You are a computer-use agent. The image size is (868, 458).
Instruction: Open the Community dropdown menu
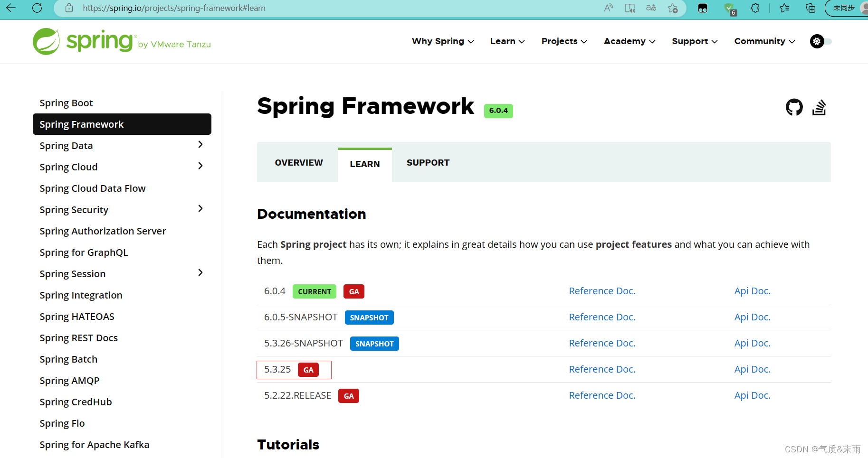pos(764,41)
